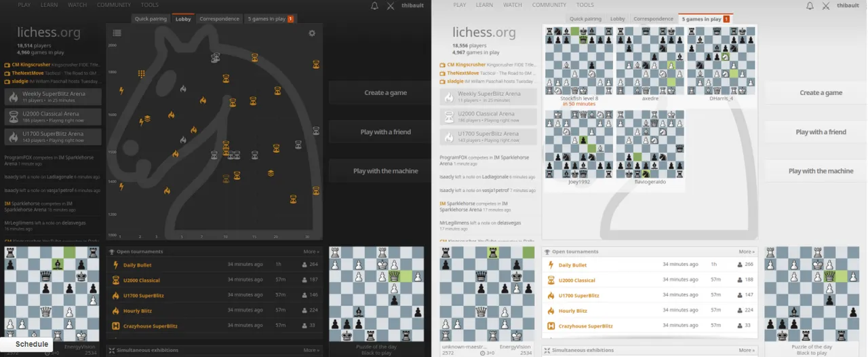Click trophy icon beside dark-theme Open tournaments
868x357 pixels.
click(x=112, y=252)
